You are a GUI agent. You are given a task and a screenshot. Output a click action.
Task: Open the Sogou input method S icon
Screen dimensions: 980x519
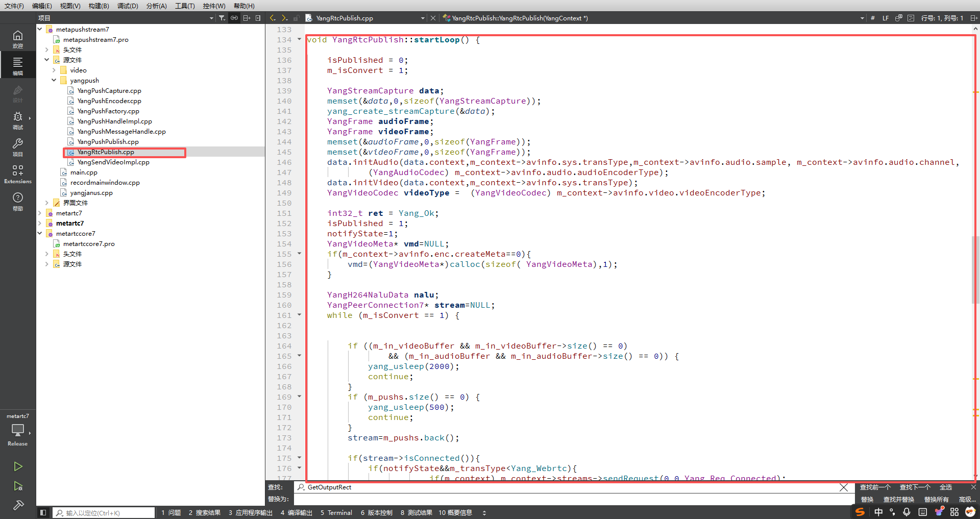(x=860, y=512)
